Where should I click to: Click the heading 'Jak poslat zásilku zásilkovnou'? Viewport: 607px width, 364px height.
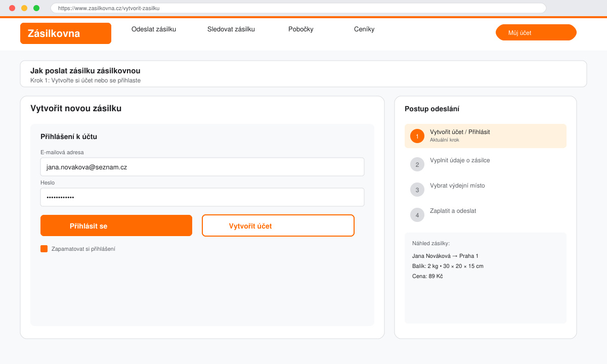click(x=85, y=71)
